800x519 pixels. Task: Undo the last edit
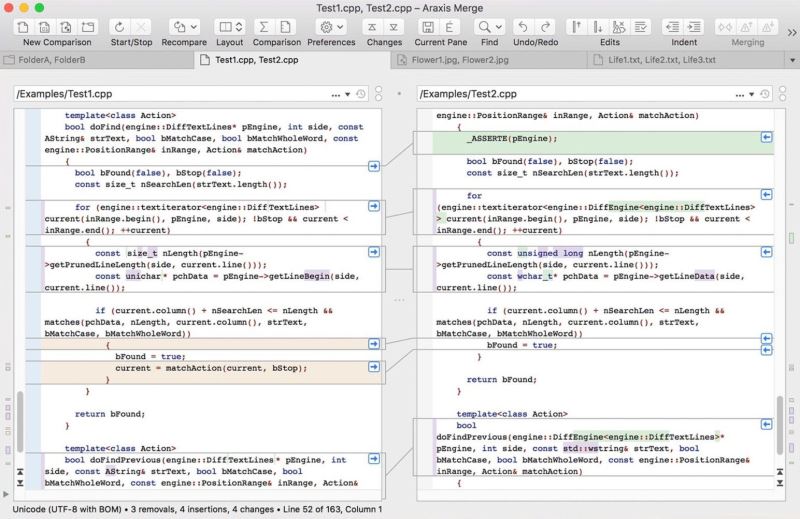[523, 27]
